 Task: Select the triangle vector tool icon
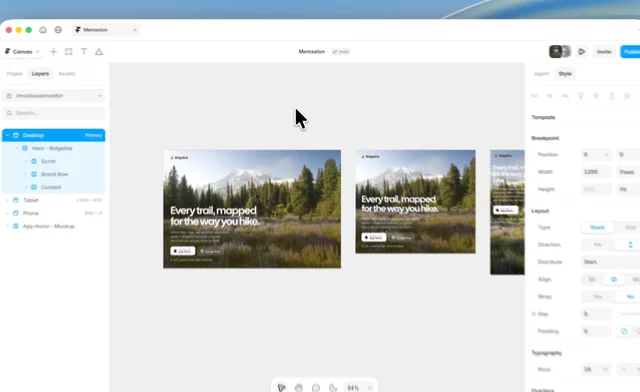99,51
